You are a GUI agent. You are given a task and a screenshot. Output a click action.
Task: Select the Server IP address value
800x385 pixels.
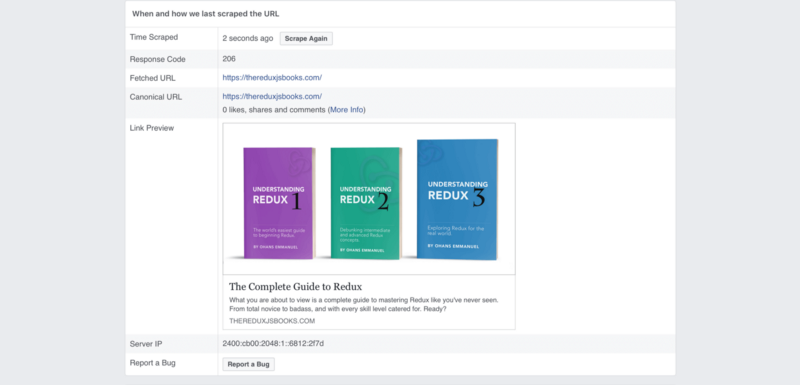pos(273,344)
